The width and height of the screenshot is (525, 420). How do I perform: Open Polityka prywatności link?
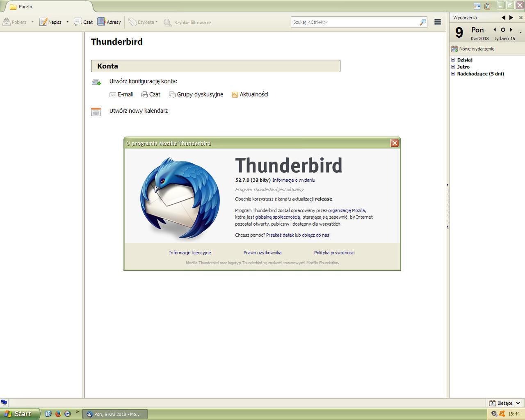pyautogui.click(x=334, y=253)
